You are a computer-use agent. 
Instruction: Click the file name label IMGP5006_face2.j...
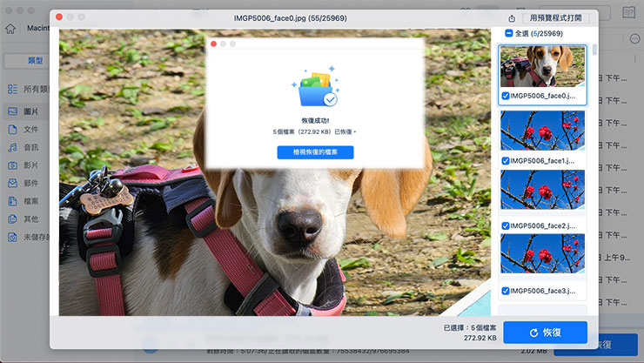542,225
